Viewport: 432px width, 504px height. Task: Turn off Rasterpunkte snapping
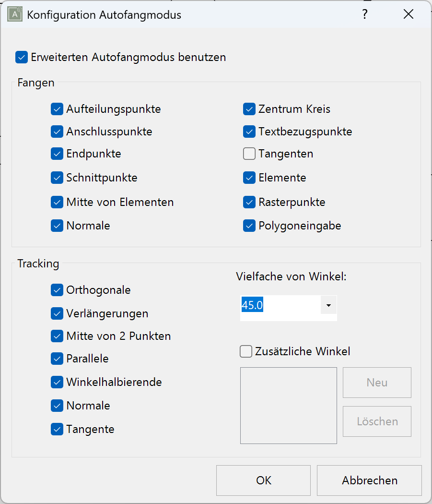249,202
